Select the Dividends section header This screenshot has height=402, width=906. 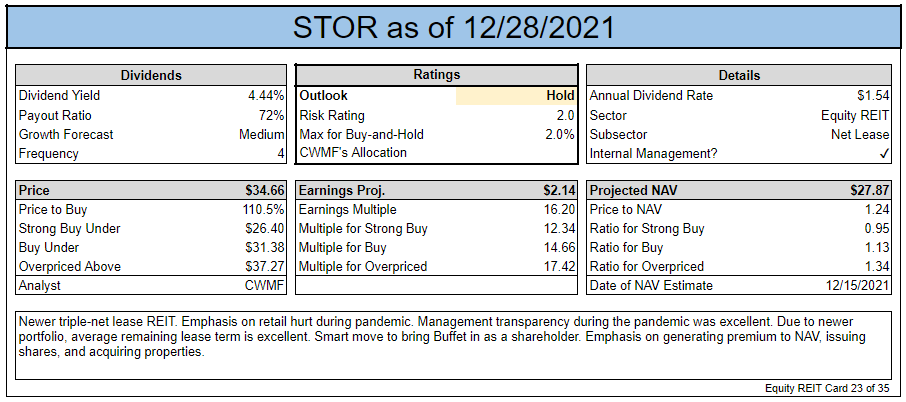pyautogui.click(x=151, y=76)
